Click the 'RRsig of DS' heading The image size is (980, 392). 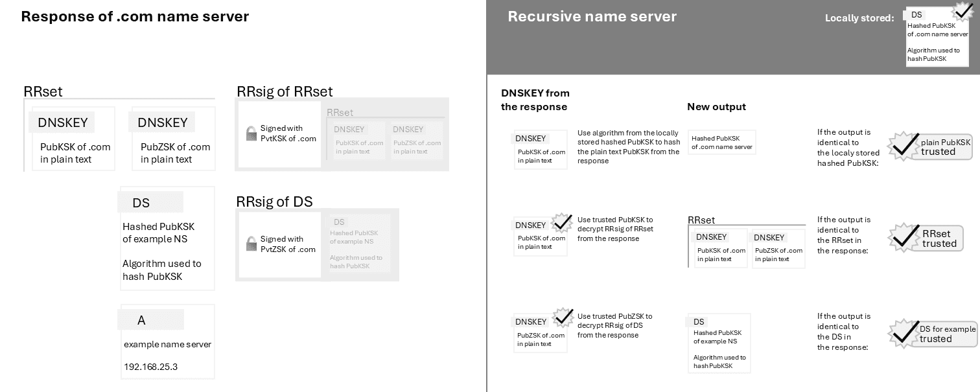pos(274,202)
